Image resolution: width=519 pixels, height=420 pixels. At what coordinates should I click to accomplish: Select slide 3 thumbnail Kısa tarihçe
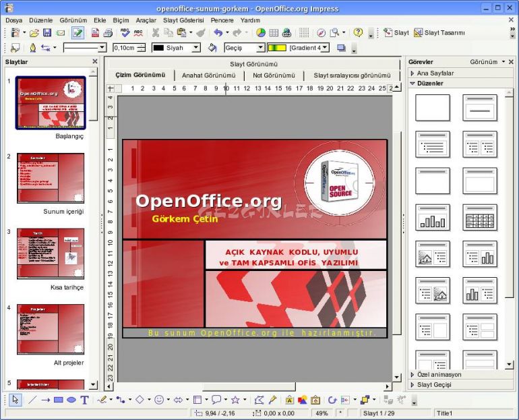click(51, 253)
